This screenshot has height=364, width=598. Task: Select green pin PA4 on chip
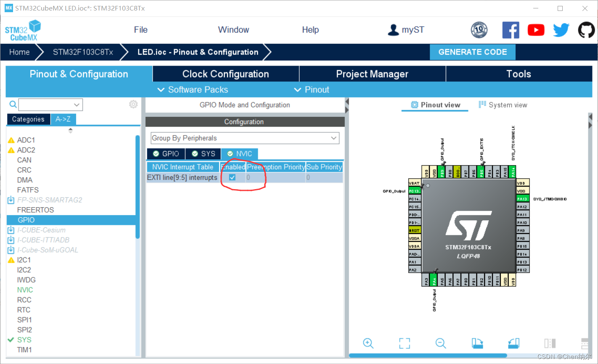coord(434,280)
